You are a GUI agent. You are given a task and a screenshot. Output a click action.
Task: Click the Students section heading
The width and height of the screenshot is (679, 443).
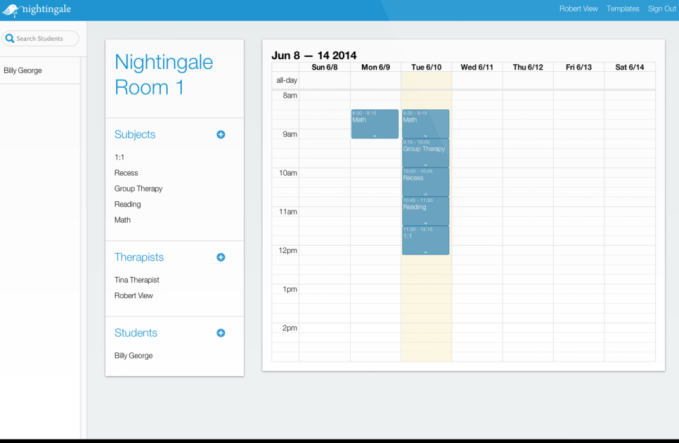click(136, 333)
